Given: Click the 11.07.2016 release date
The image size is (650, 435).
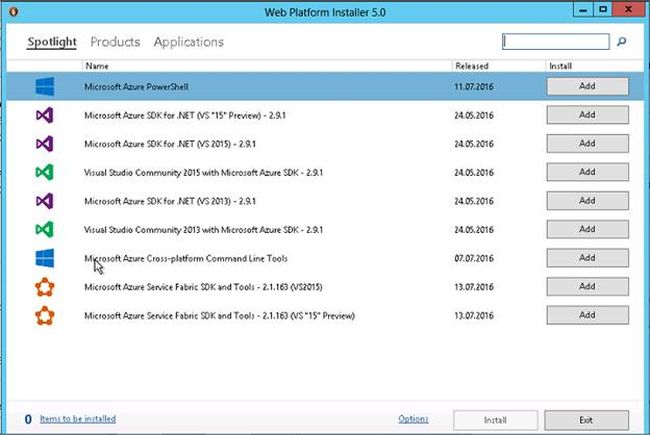Looking at the screenshot, I should [474, 87].
